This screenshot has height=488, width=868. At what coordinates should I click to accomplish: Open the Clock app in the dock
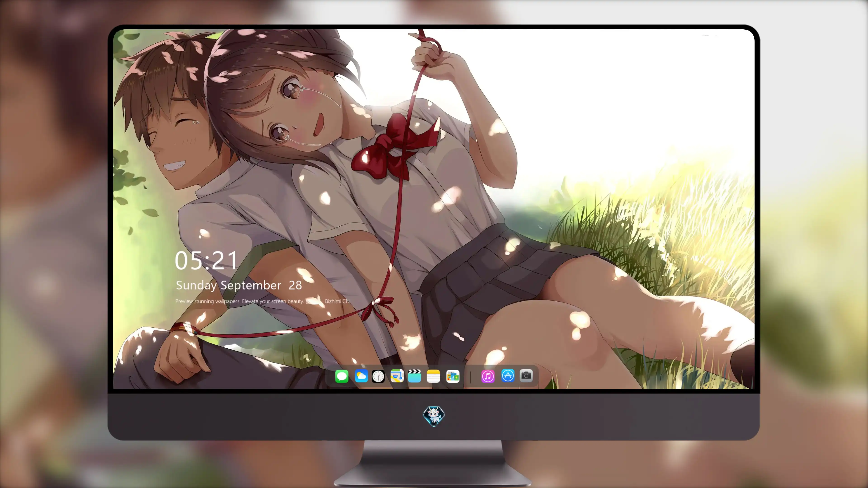coord(378,376)
